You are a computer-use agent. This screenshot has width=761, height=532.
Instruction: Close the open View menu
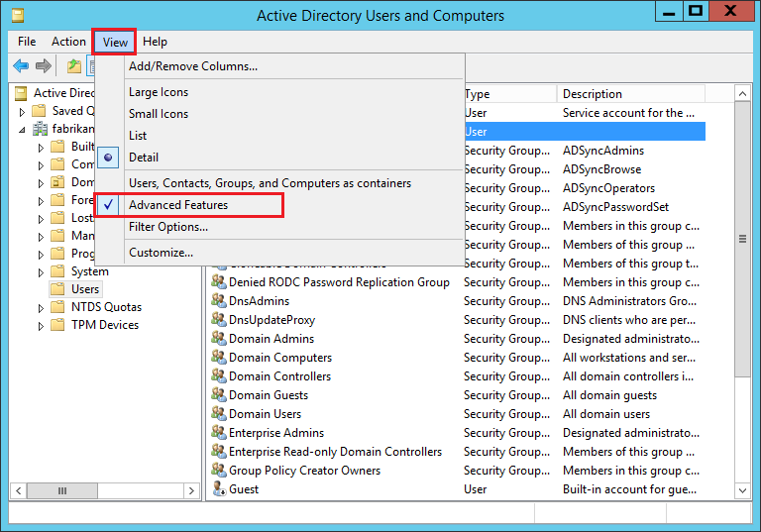pos(115,43)
